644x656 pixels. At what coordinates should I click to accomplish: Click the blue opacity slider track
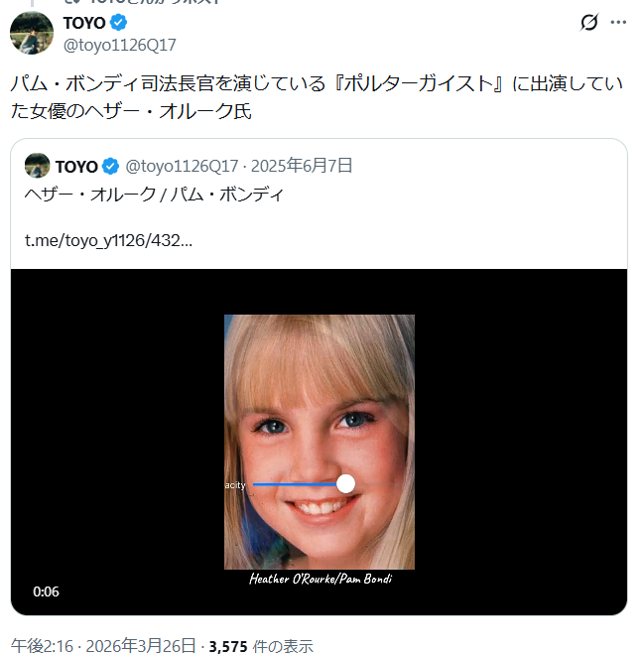pos(293,484)
